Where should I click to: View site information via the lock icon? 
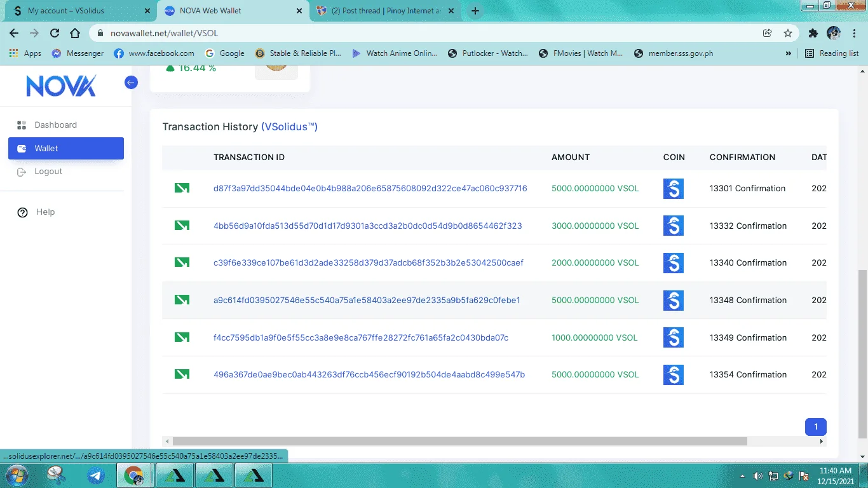(x=100, y=33)
